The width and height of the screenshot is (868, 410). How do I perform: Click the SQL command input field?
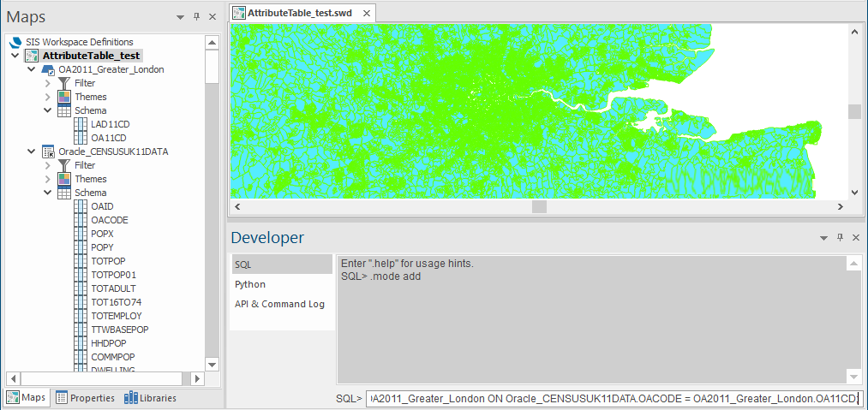pyautogui.click(x=614, y=398)
